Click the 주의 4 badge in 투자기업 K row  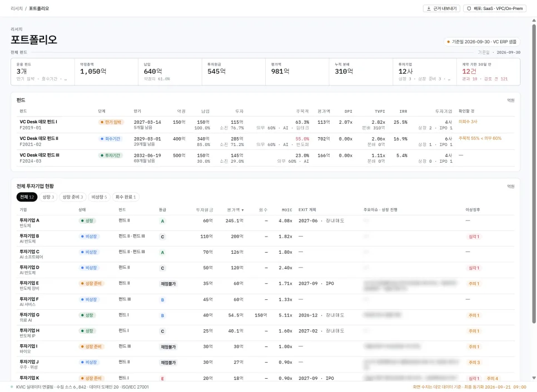(492, 379)
